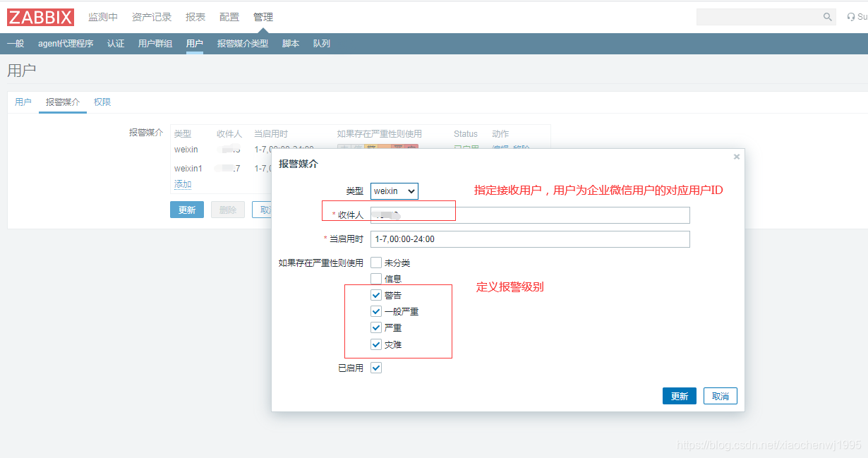This screenshot has width=868, height=458.
Task: Open the 报表 menu
Action: click(195, 17)
